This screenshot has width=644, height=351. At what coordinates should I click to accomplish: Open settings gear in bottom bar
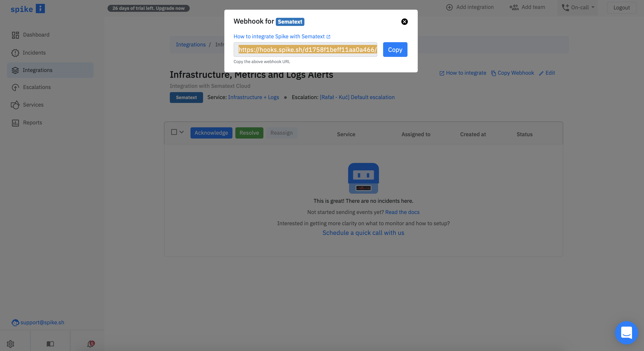click(x=10, y=344)
